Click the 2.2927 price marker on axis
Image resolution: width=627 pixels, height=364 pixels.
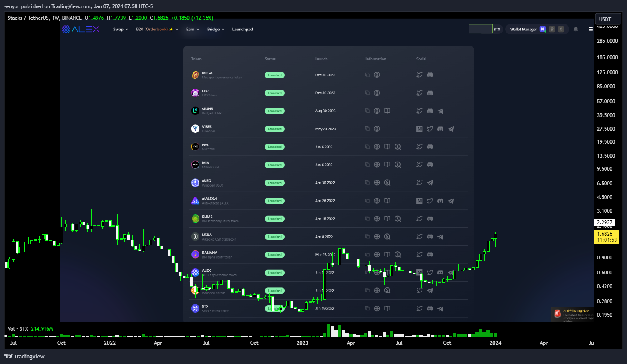tap(604, 223)
